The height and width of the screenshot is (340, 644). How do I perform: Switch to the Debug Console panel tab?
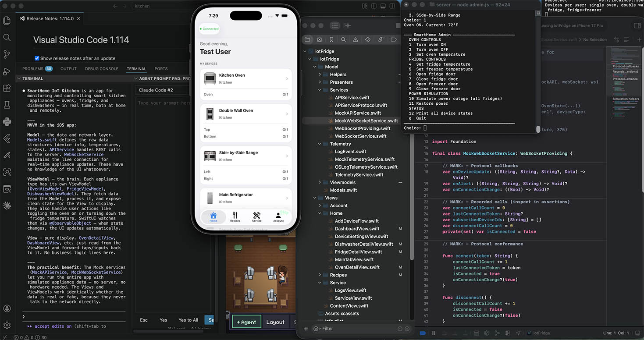pos(102,69)
